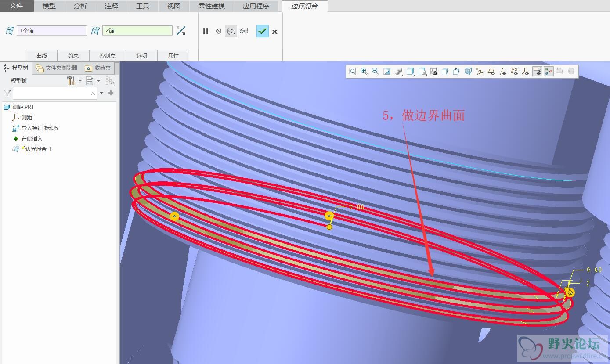
Task: Click the previous view box icon
Action: (x=445, y=71)
